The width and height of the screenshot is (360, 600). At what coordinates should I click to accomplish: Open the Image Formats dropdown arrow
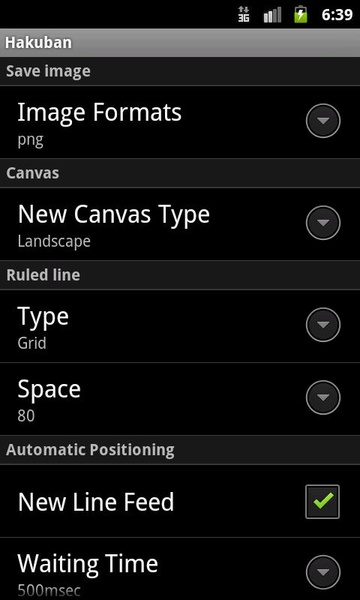coord(323,121)
